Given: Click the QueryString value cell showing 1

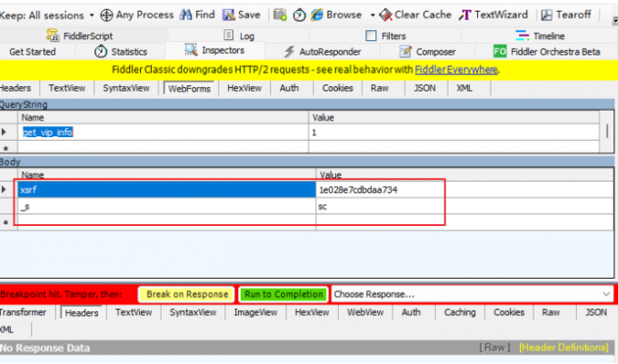Looking at the screenshot, I should pos(454,133).
